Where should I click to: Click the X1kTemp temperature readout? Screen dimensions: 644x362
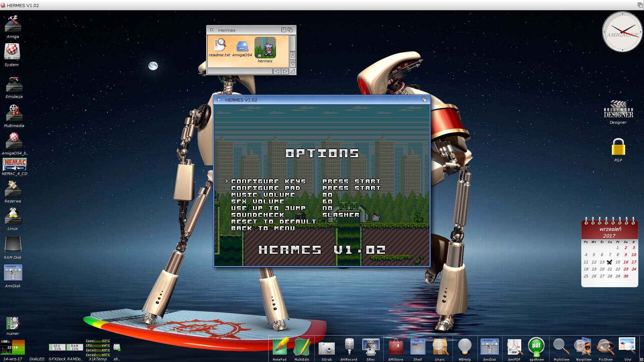pos(98,348)
